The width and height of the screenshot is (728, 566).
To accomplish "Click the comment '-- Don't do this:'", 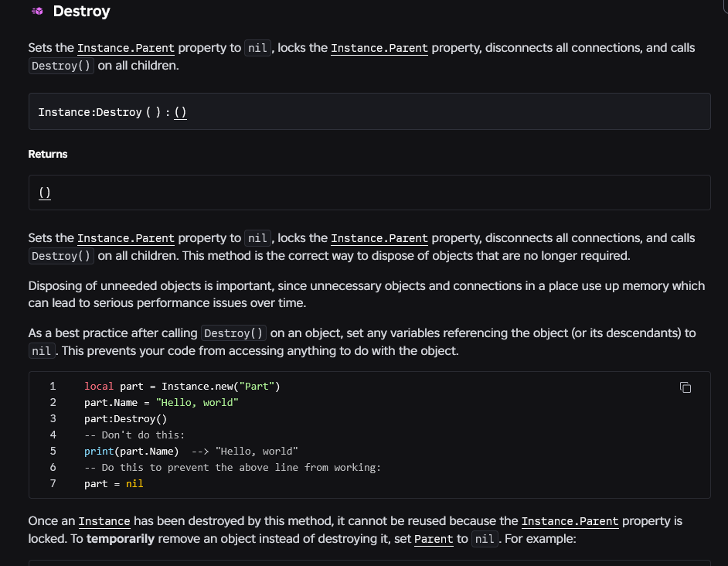I will [x=134, y=435].
